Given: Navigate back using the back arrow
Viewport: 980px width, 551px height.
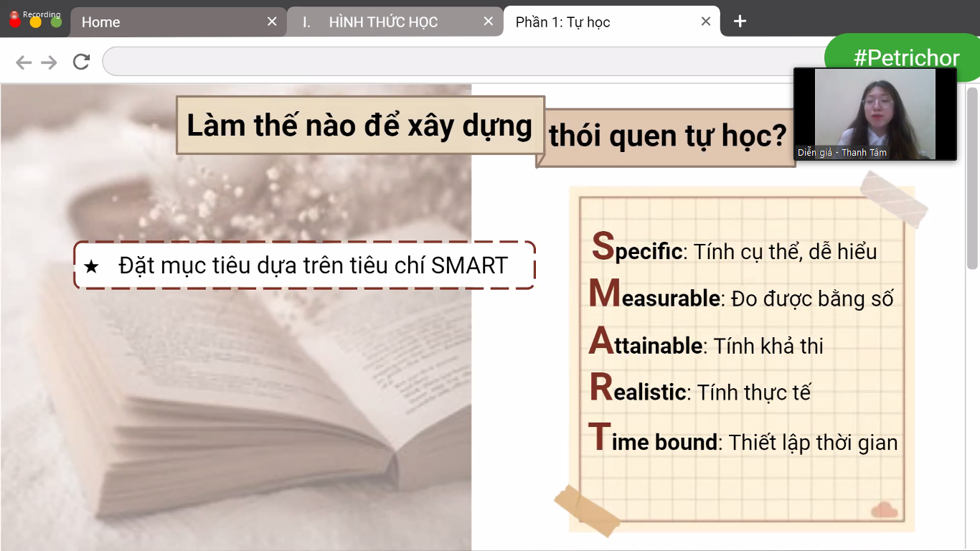Looking at the screenshot, I should [x=23, y=62].
